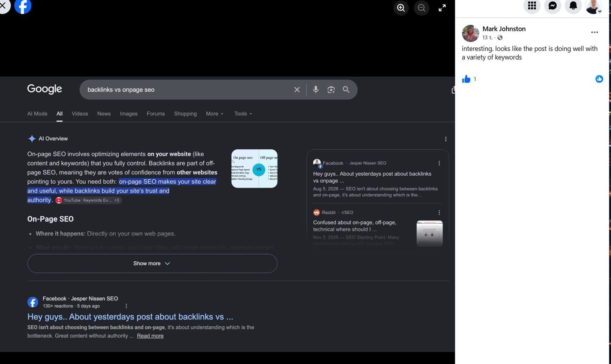611x364 pixels.
Task: Click the Google logo in the screenshot
Action: click(x=45, y=89)
